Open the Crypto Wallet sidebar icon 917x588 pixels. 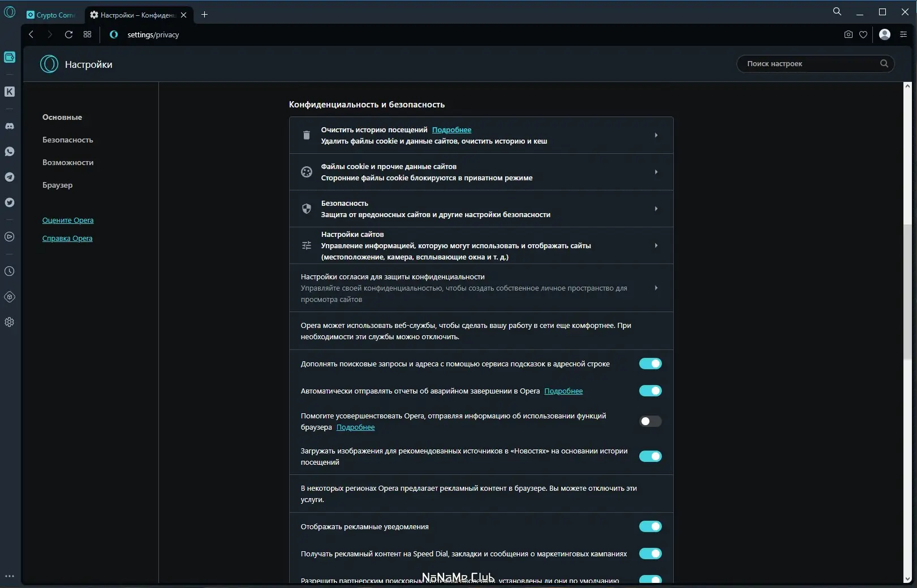10,57
